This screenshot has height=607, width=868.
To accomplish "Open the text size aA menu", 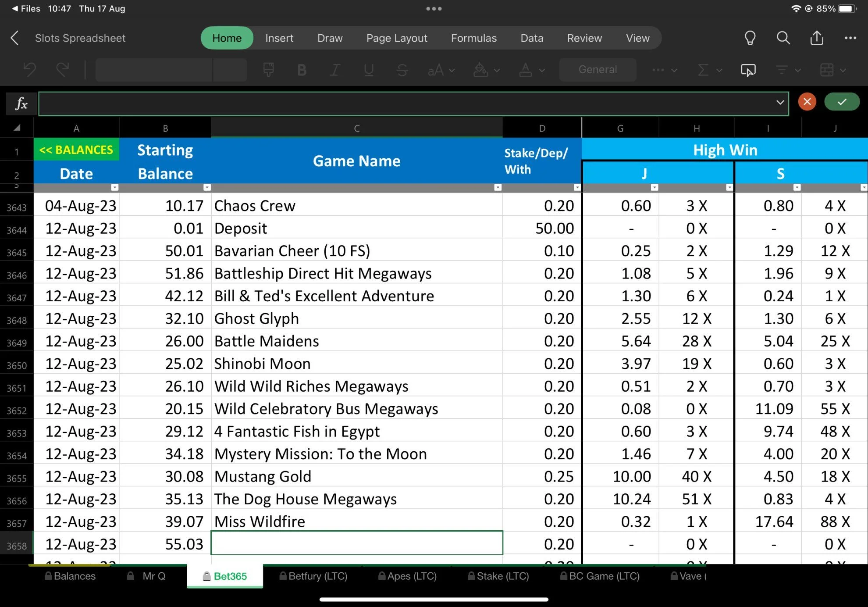I will coord(441,70).
